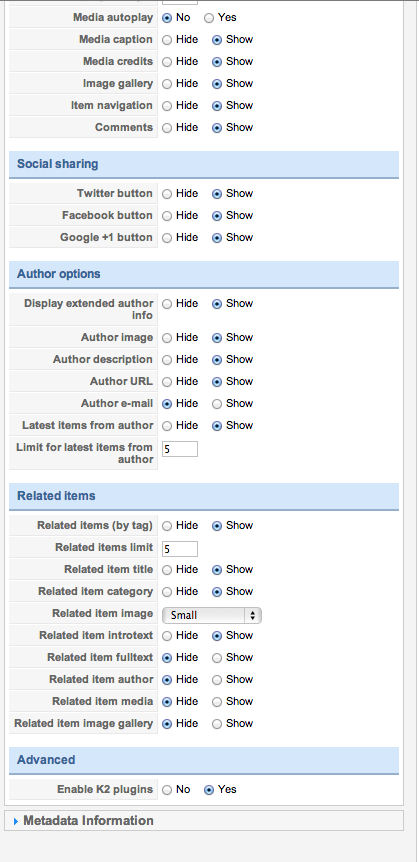Select Hide for Media caption

(x=167, y=40)
